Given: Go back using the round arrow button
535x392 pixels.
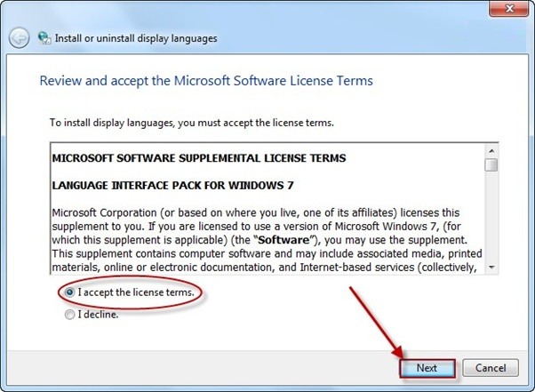Looking at the screenshot, I should [19, 38].
